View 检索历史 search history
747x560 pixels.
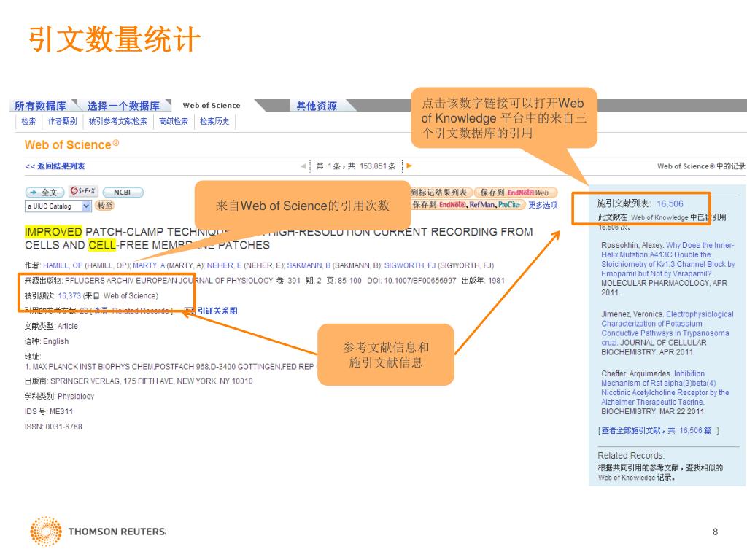tap(214, 122)
